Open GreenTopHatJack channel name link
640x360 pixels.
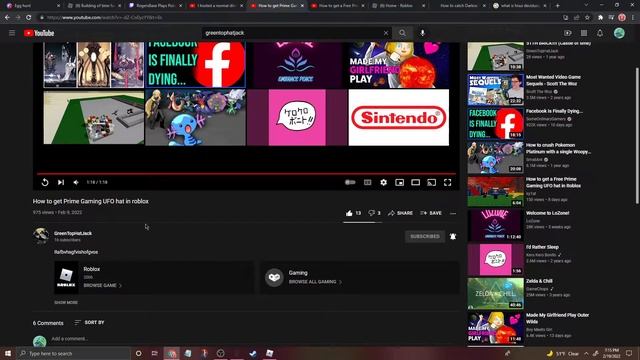(x=73, y=233)
